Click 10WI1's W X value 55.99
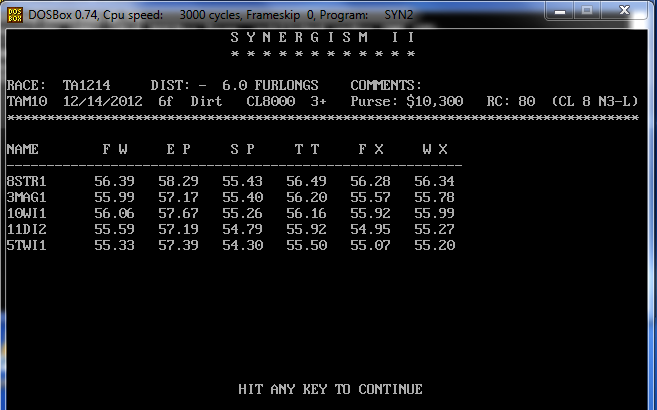 (x=435, y=213)
